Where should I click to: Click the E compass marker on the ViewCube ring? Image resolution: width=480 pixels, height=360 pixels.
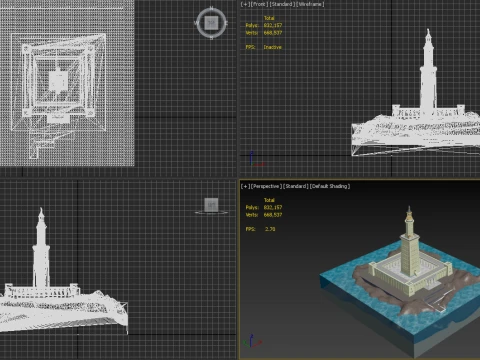(x=226, y=23)
